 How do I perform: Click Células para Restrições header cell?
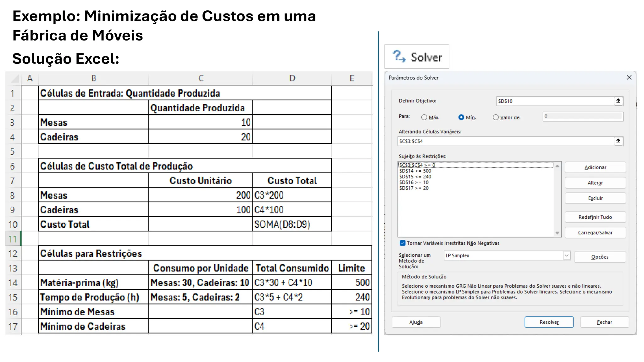coord(205,253)
